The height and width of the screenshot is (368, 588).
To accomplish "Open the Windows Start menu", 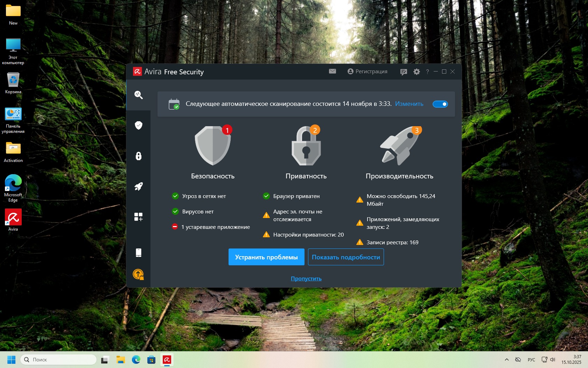I will 12,360.
